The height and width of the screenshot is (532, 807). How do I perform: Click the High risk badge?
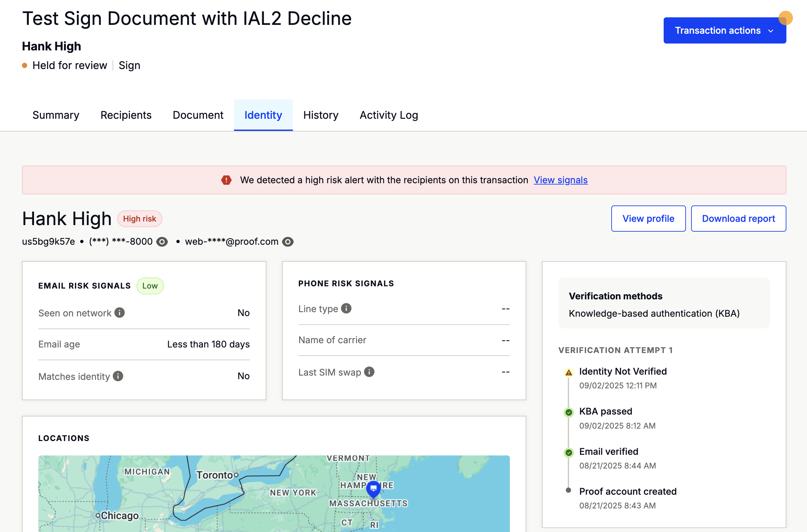point(139,219)
